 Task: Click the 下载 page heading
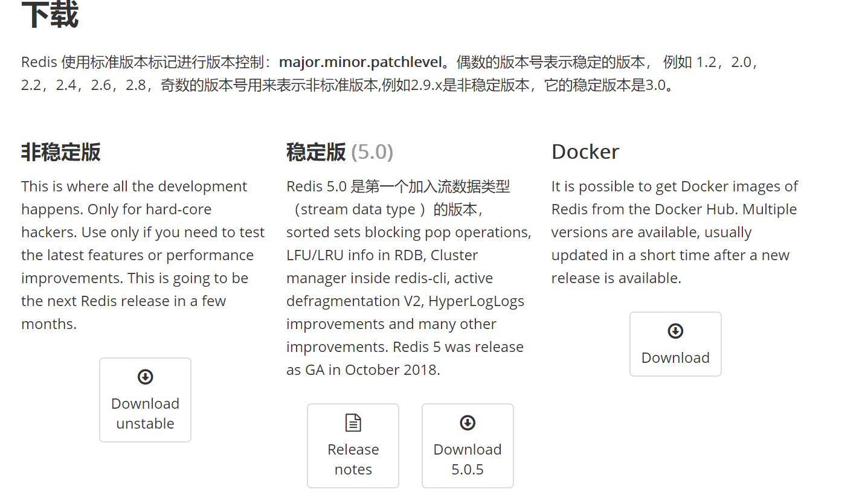tap(50, 14)
